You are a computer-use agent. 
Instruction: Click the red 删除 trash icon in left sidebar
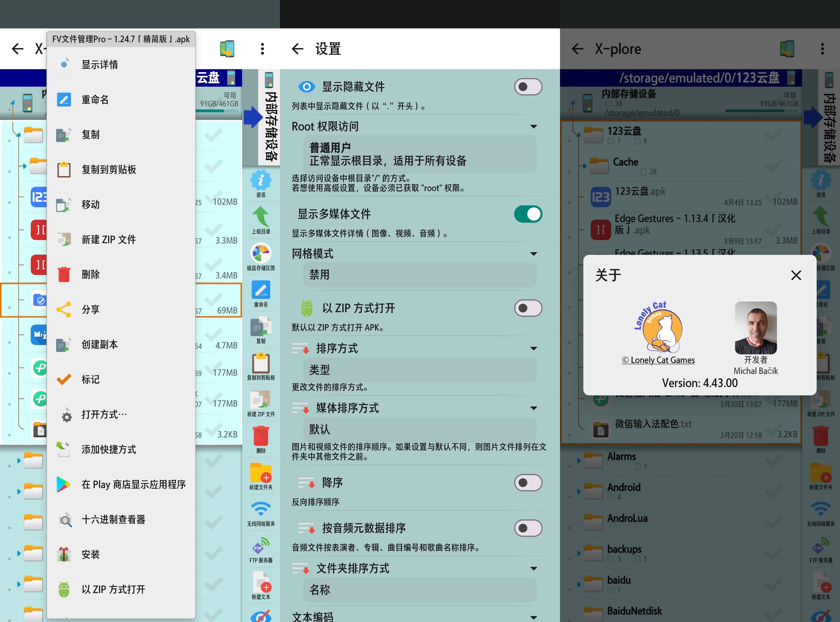(x=261, y=439)
